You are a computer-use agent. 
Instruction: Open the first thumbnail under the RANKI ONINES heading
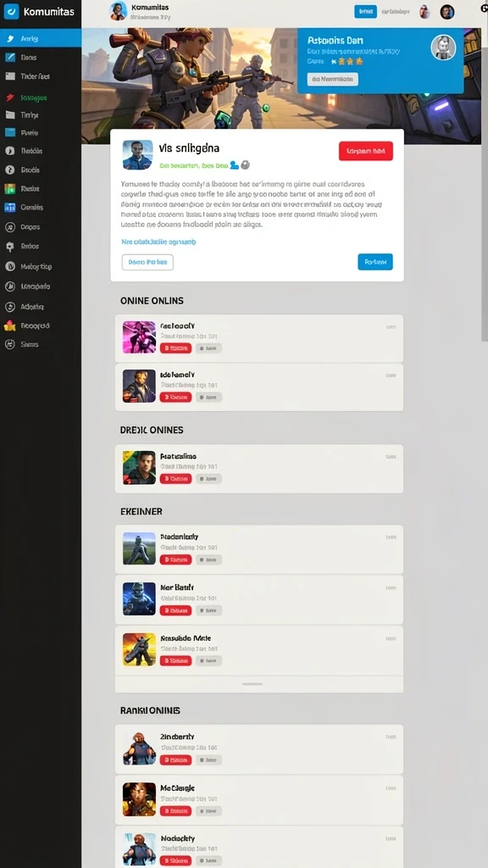[139, 748]
